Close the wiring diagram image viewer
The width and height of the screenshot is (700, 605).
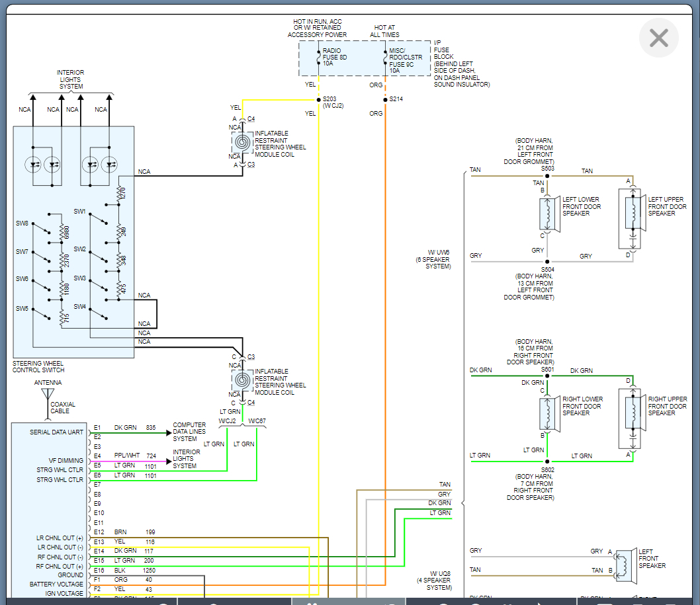pos(658,38)
